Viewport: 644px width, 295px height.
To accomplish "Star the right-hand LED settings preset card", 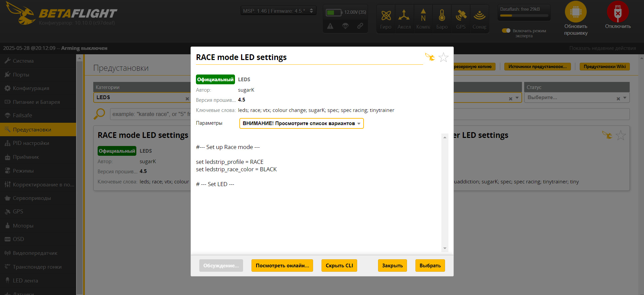I will pyautogui.click(x=621, y=135).
